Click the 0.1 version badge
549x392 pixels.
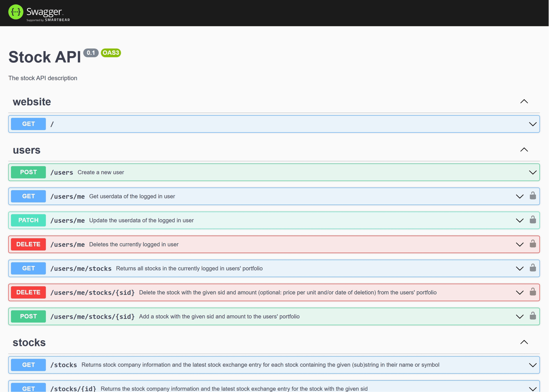(x=91, y=53)
